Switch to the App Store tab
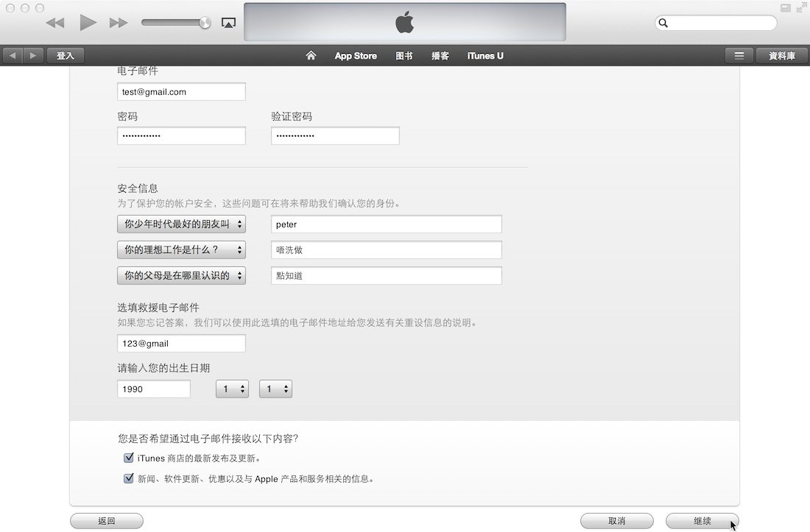The width and height of the screenshot is (810, 532). coord(356,56)
